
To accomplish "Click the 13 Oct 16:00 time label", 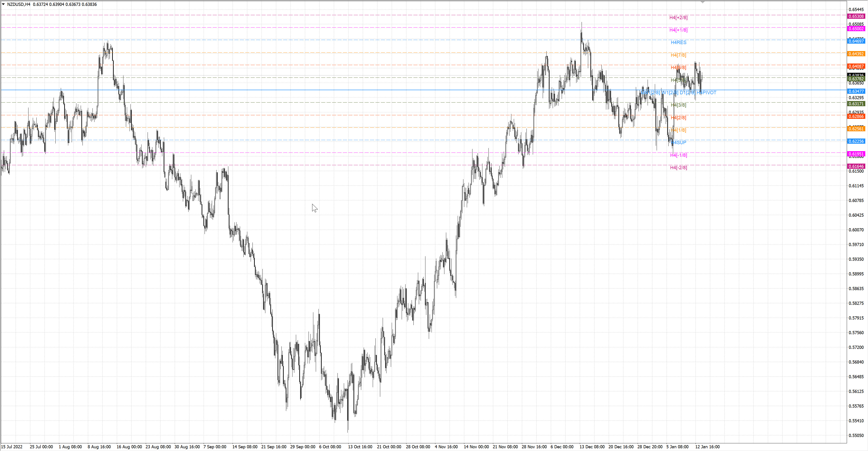I will click(x=360, y=447).
